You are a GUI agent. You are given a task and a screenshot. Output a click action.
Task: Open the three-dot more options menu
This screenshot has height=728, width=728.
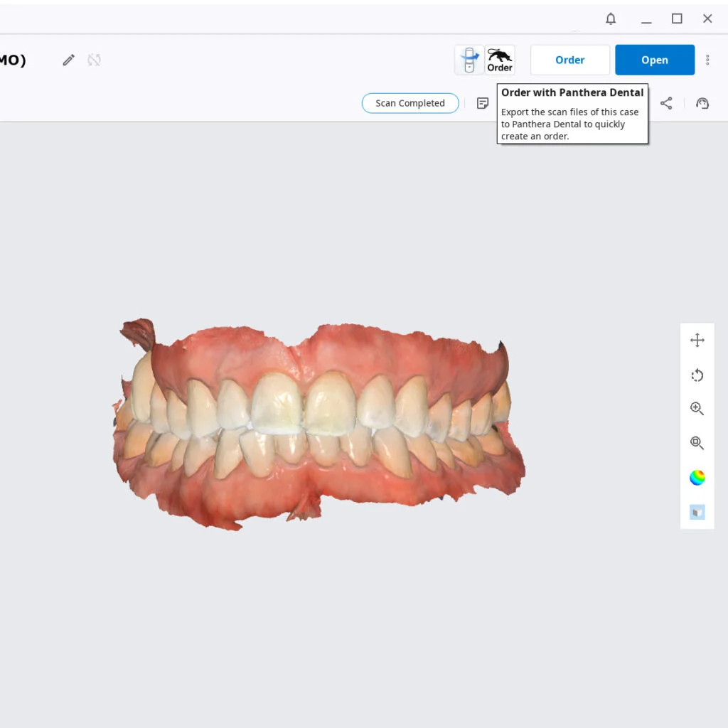[707, 60]
